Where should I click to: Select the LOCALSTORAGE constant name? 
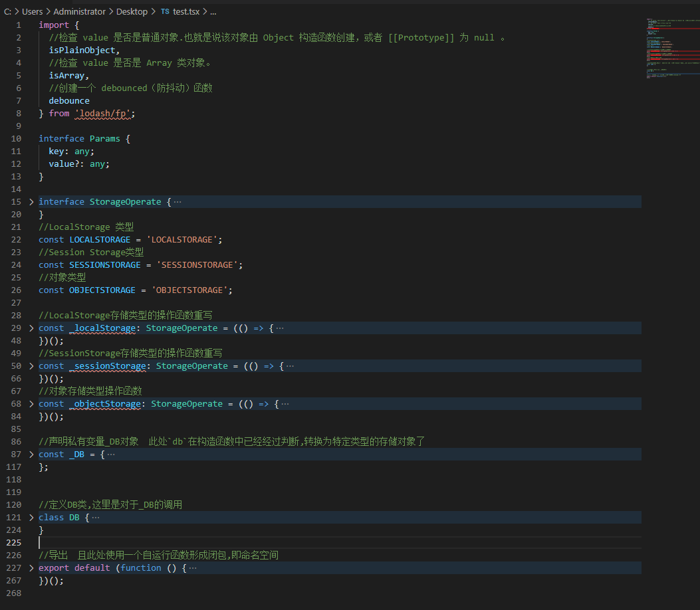tap(100, 239)
